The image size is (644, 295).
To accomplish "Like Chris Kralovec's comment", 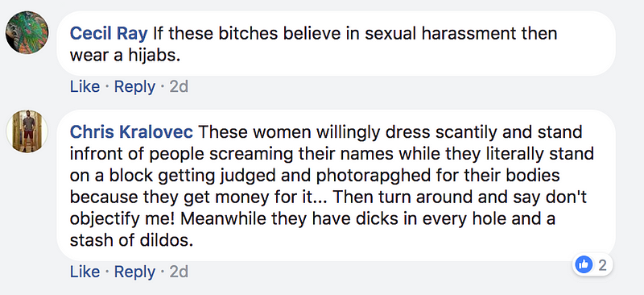I will click(x=85, y=272).
